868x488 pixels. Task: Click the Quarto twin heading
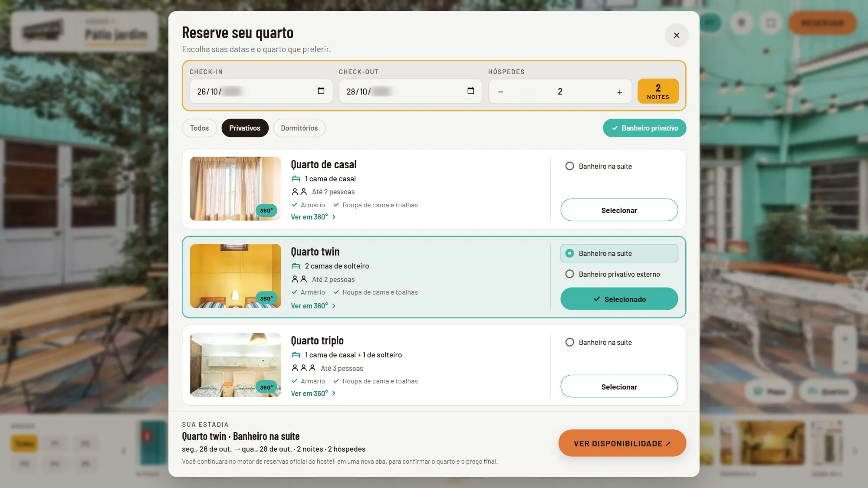tap(315, 252)
